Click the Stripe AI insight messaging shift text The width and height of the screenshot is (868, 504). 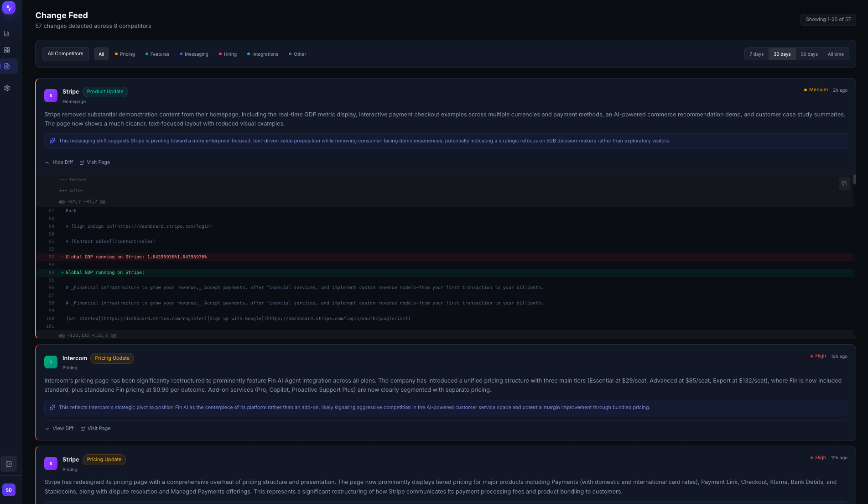point(364,141)
